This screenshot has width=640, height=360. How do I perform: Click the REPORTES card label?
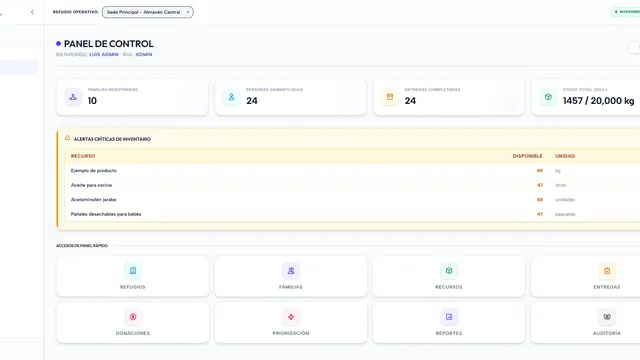point(449,333)
